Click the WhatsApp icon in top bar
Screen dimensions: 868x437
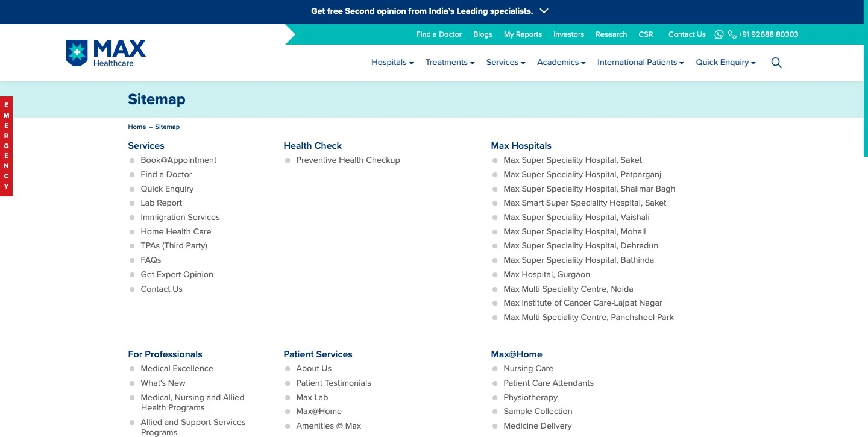tap(719, 34)
